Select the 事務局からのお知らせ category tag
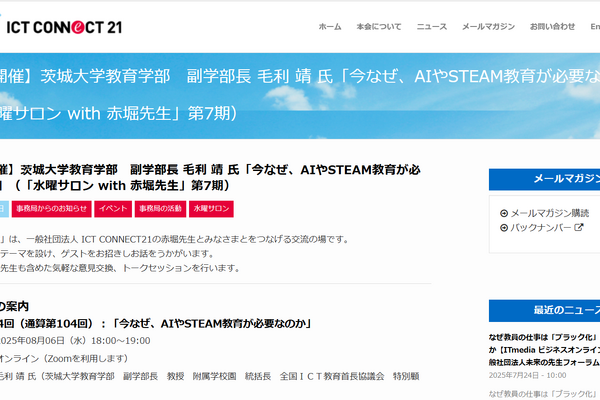 pos(52,209)
